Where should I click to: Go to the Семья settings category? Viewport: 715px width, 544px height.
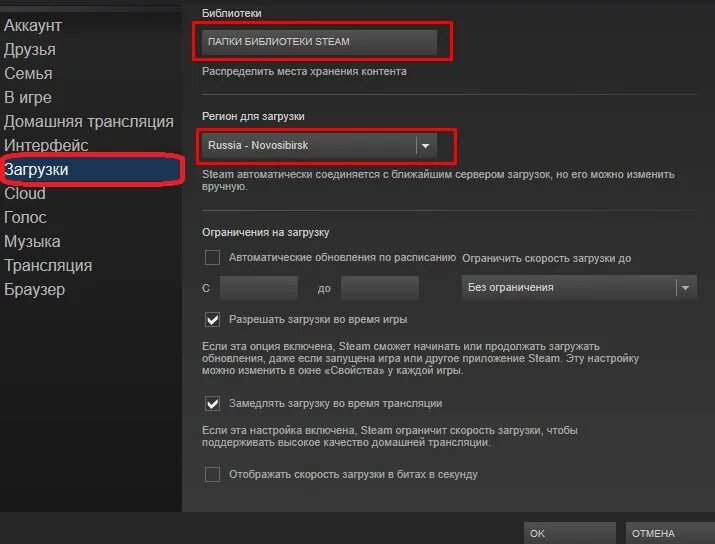(28, 73)
